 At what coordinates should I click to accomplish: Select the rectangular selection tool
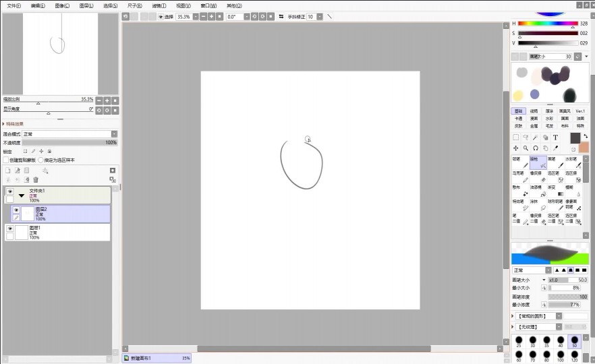point(515,138)
